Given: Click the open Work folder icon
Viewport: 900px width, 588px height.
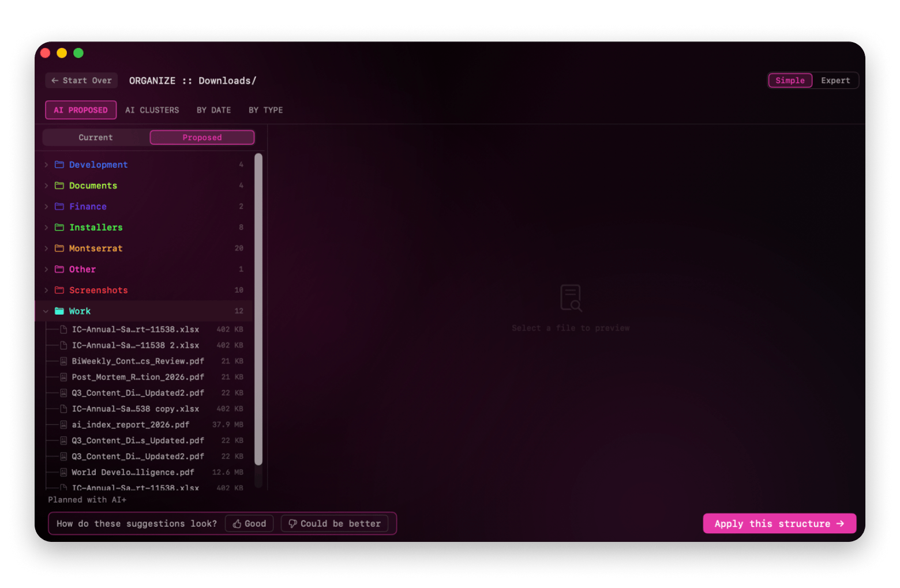Looking at the screenshot, I should pos(59,311).
